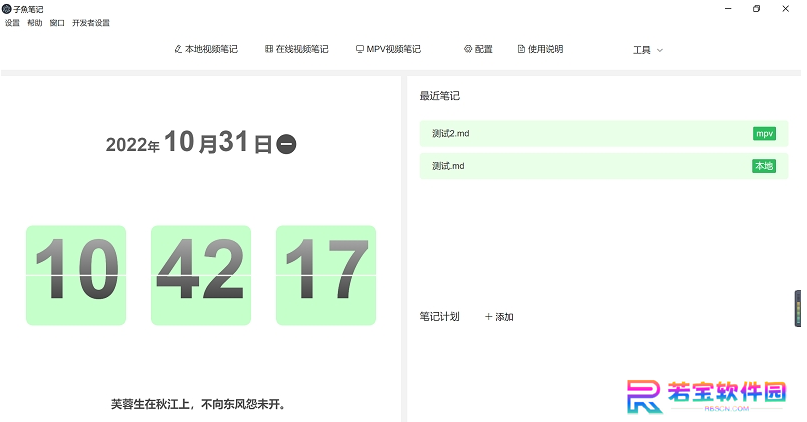Click 添加 to add note plan

pyautogui.click(x=499, y=317)
